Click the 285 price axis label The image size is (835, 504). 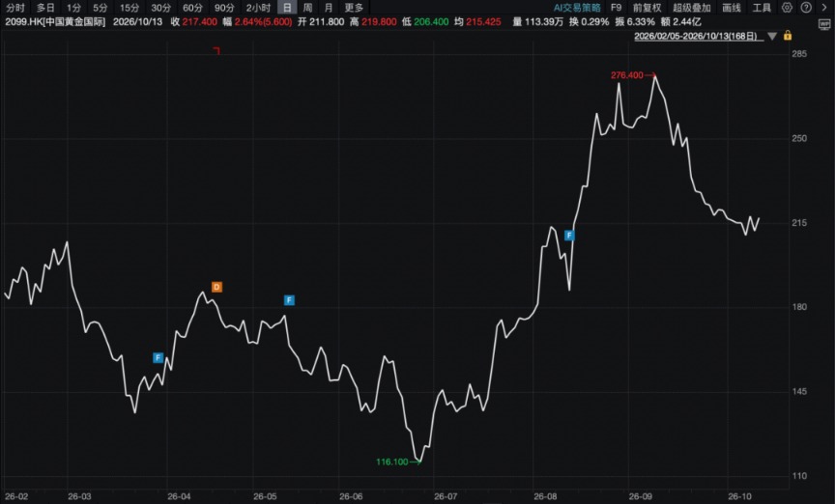(x=799, y=54)
